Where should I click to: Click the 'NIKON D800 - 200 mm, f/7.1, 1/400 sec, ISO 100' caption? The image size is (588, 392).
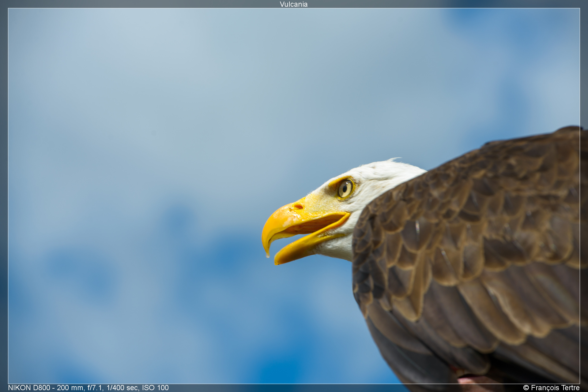point(88,388)
